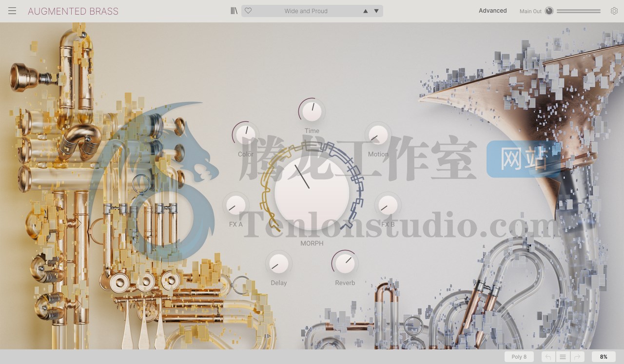The height and width of the screenshot is (364, 624).
Task: Click the FX A macro knob
Action: point(236,205)
